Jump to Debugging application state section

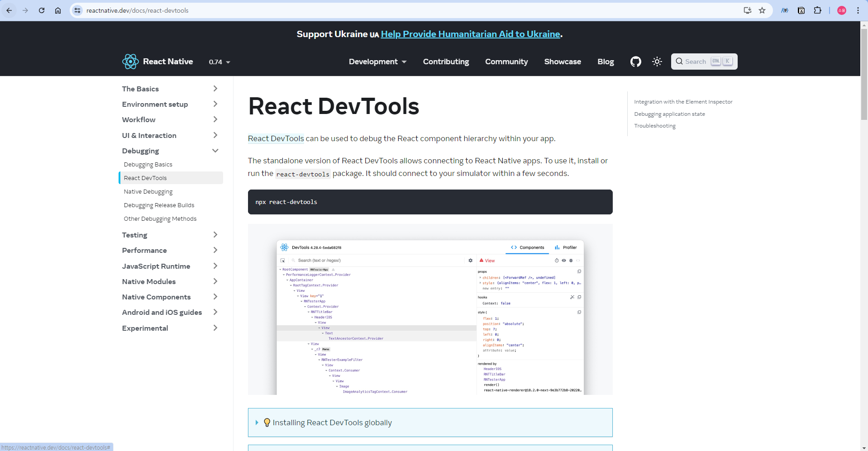669,114
